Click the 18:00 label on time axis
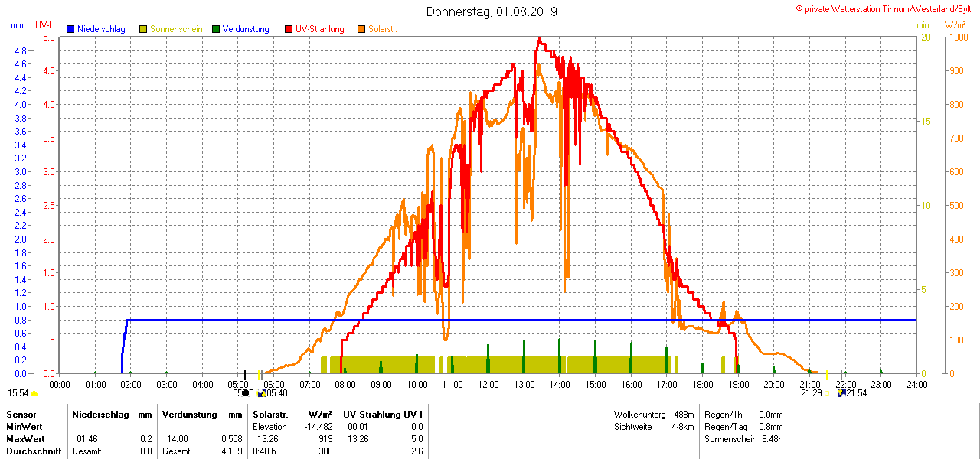 coord(703,384)
